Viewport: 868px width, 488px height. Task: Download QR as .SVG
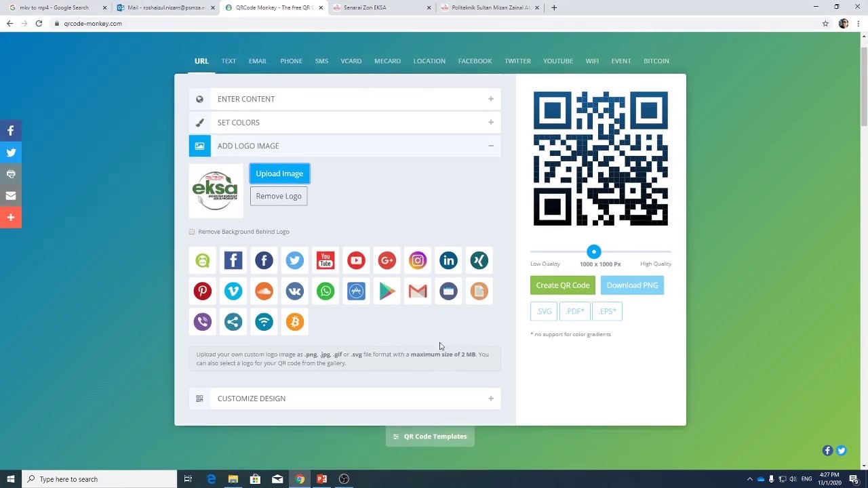544,311
